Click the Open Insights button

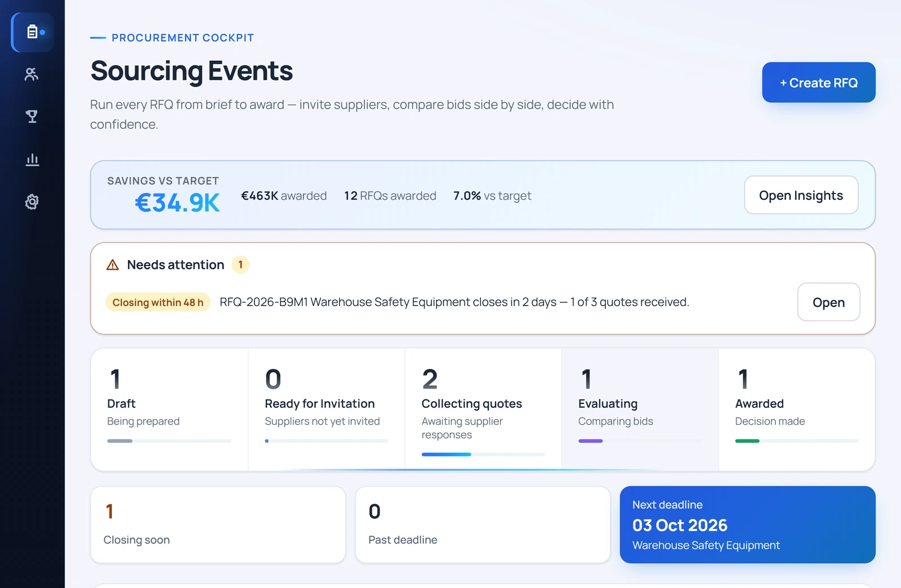click(801, 195)
